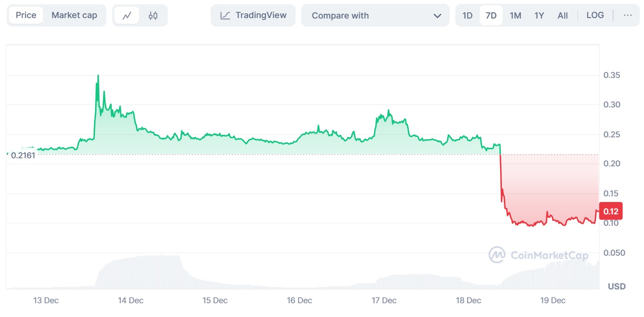Click the 15 Dec date label

(215, 300)
